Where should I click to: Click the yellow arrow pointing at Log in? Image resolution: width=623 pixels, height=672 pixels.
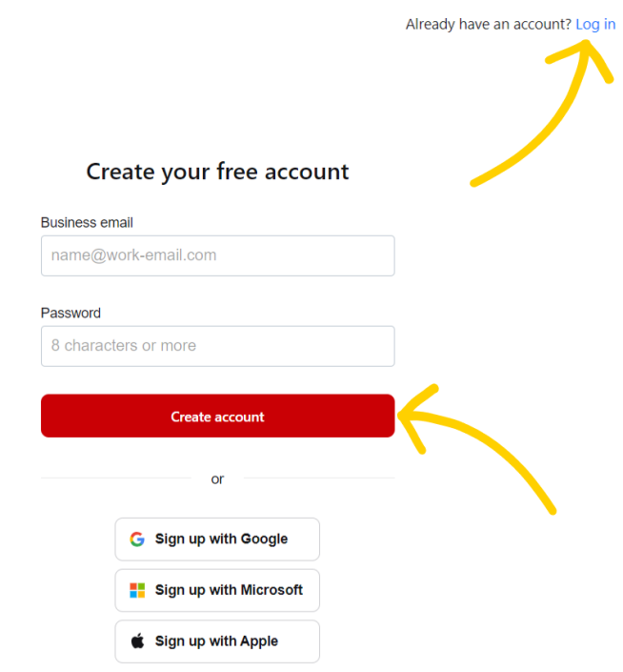tap(542, 113)
